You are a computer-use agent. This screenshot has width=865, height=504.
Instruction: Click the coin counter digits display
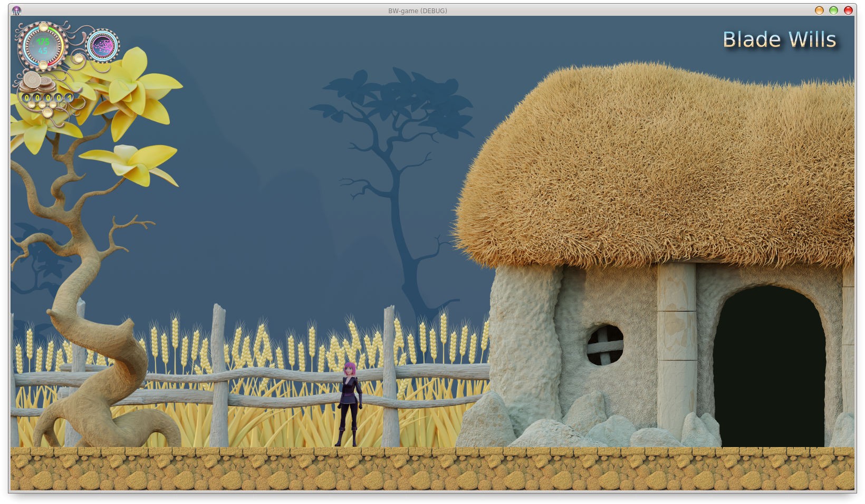coord(47,98)
